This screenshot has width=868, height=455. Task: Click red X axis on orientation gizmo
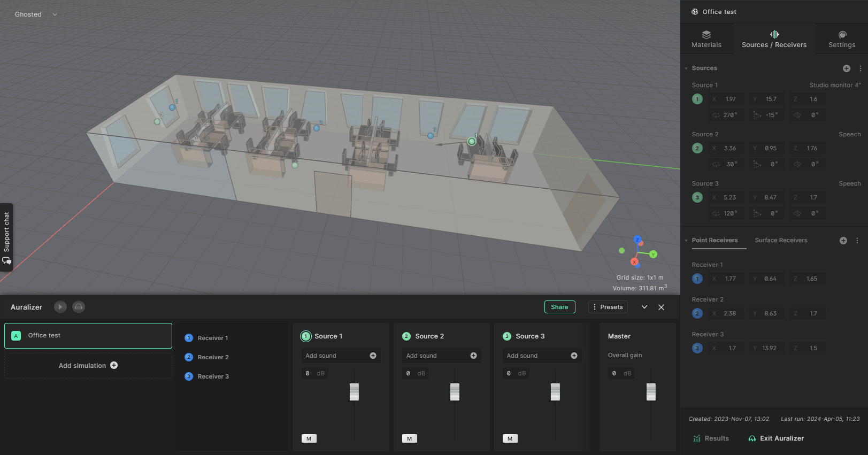click(x=634, y=262)
